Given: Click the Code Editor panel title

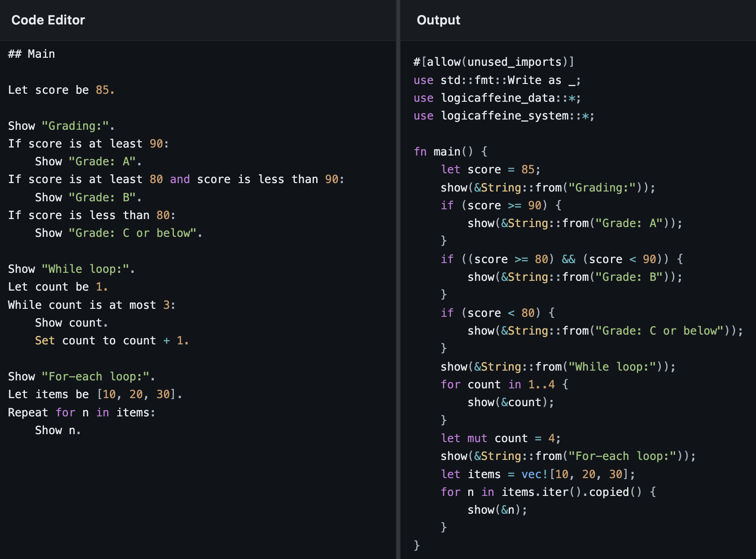Looking at the screenshot, I should pyautogui.click(x=48, y=20).
